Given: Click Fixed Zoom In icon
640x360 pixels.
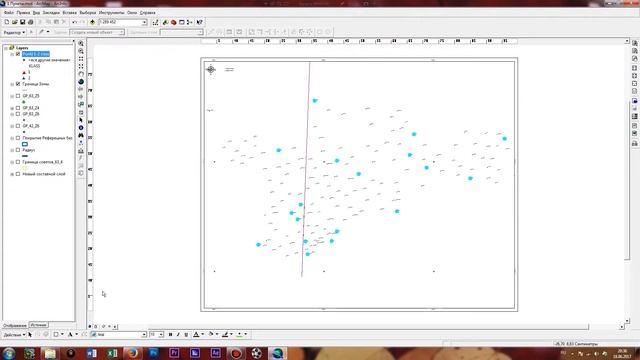Looking at the screenshot, I should point(81,59).
